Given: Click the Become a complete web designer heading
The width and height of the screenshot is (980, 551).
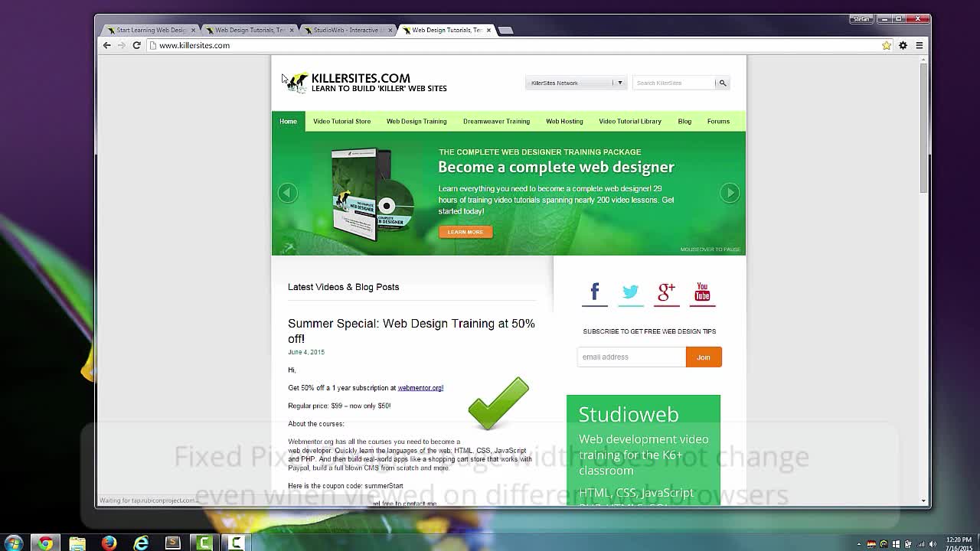Looking at the screenshot, I should pyautogui.click(x=556, y=167).
